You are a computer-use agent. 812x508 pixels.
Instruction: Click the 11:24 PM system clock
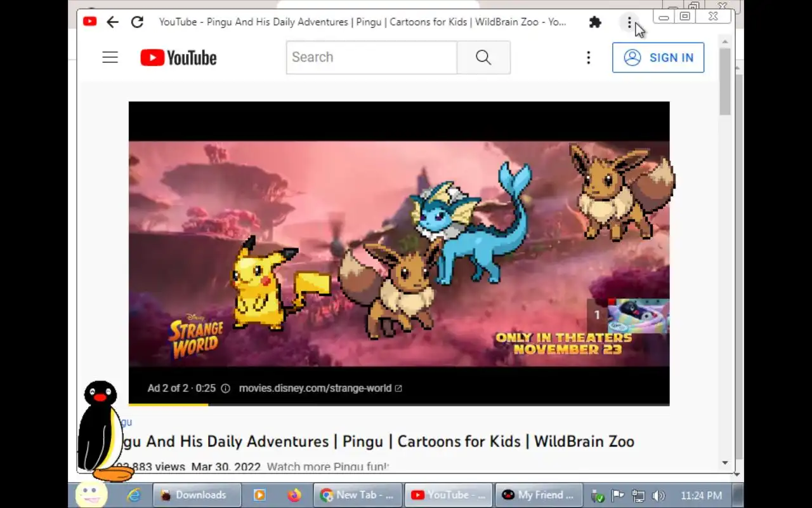(701, 495)
